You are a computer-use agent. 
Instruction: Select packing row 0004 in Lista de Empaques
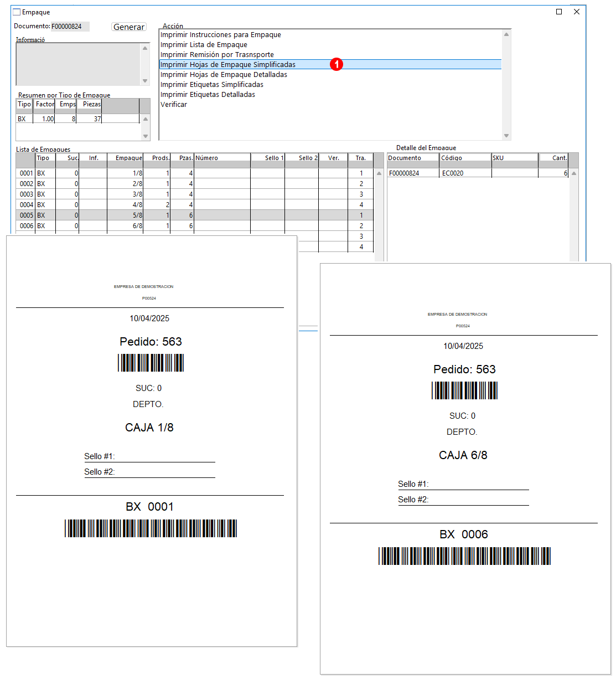tap(195, 205)
